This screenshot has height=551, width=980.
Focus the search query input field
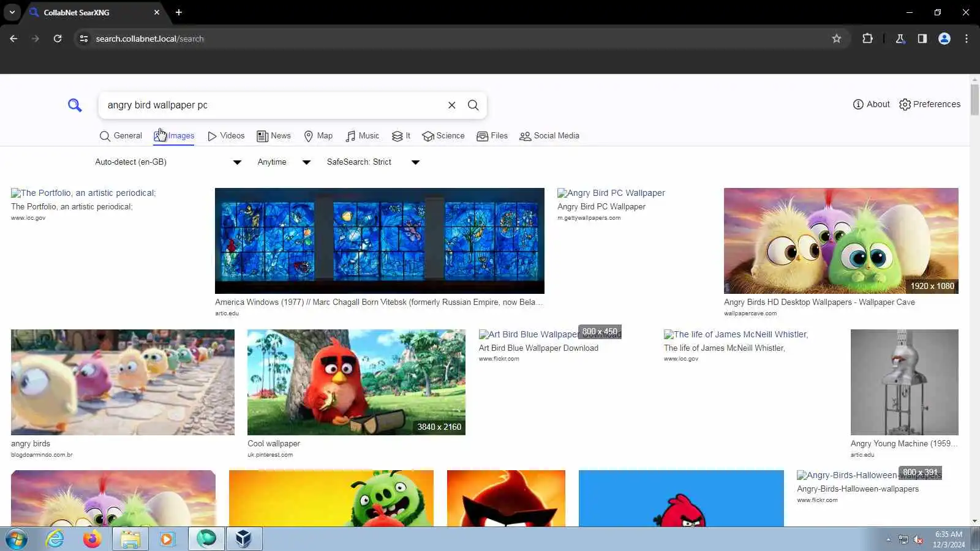(x=273, y=105)
